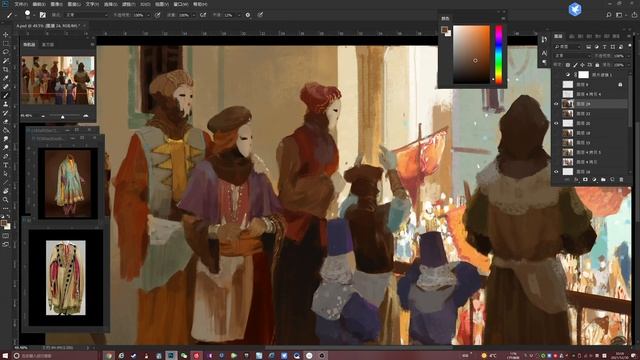Image resolution: width=640 pixels, height=360 pixels.
Task: Select the Crop tool
Action: 6,69
